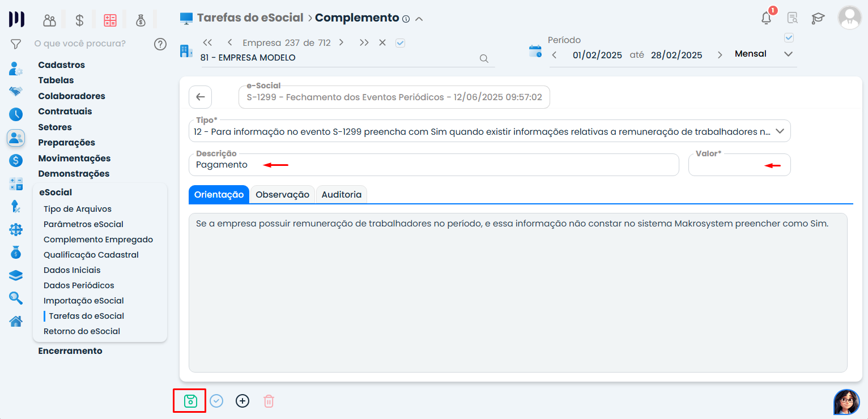Open the clock sidebar icon
Viewport: 868px width, 419px height.
pos(16,114)
